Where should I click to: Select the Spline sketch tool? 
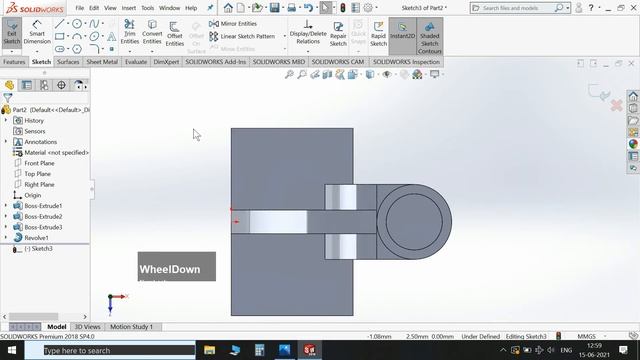(x=94, y=24)
